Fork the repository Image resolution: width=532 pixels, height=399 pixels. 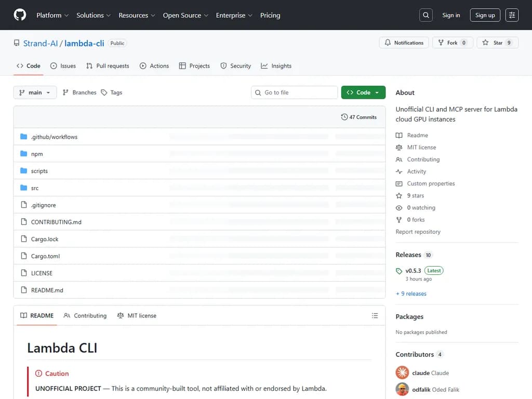click(452, 43)
